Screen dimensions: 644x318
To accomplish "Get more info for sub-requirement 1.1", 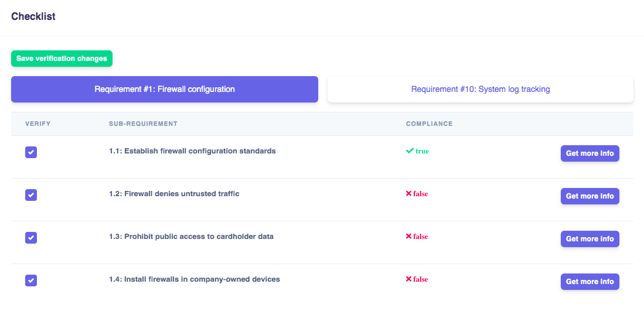I will click(x=590, y=153).
